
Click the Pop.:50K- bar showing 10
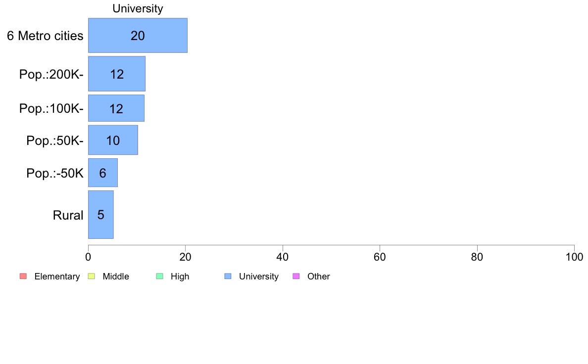point(113,140)
